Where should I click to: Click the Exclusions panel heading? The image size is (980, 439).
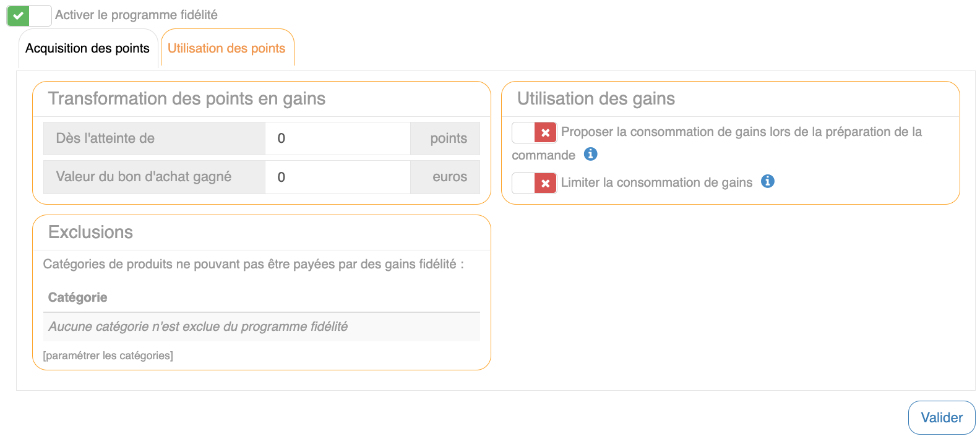point(90,232)
